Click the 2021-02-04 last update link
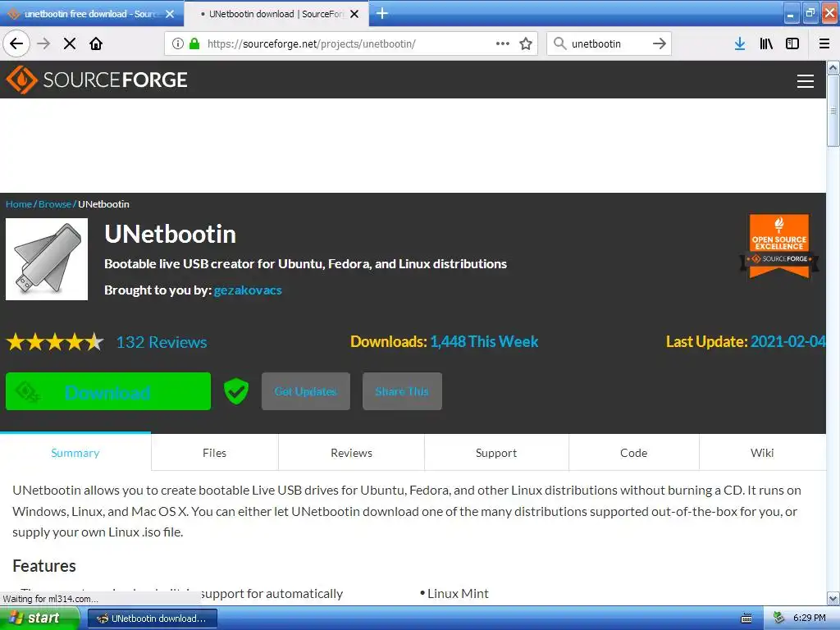Viewport: 840px width, 630px height. tap(788, 342)
